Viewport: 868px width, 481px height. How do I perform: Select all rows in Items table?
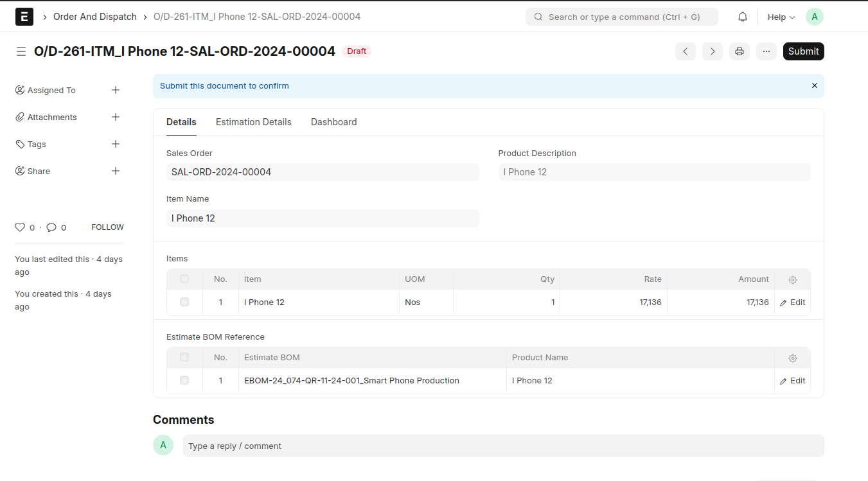184,279
